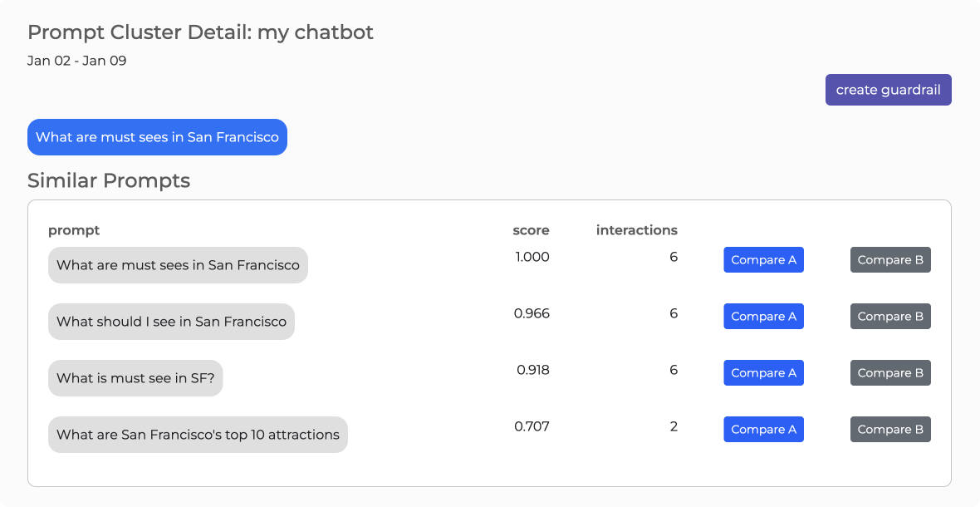Click the create guardrail button
This screenshot has height=507, width=980.
tap(888, 89)
